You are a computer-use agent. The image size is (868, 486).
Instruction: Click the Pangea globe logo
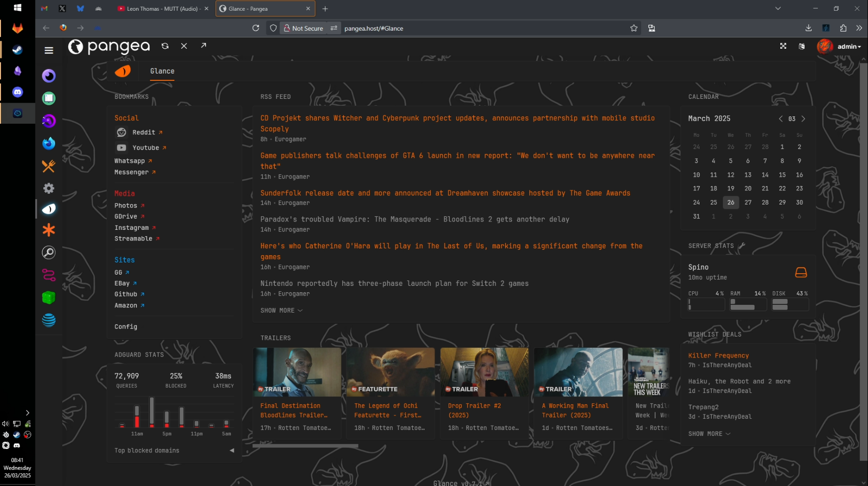[x=75, y=46]
